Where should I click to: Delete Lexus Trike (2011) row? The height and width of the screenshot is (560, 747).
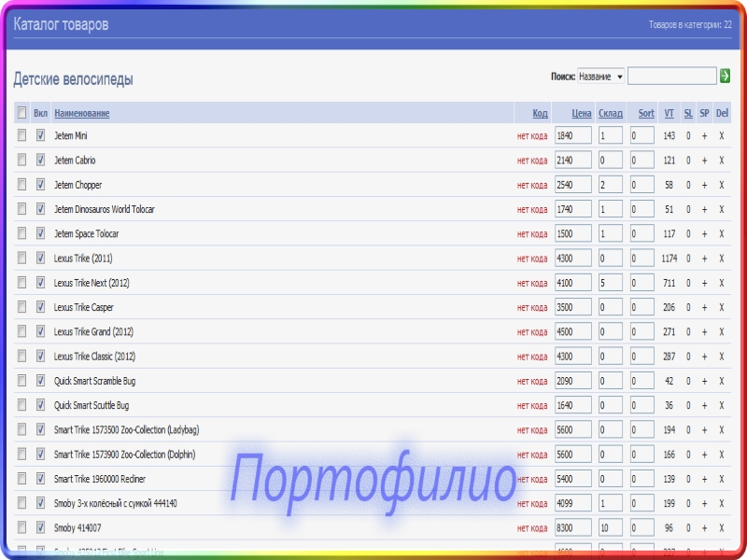[x=721, y=259]
